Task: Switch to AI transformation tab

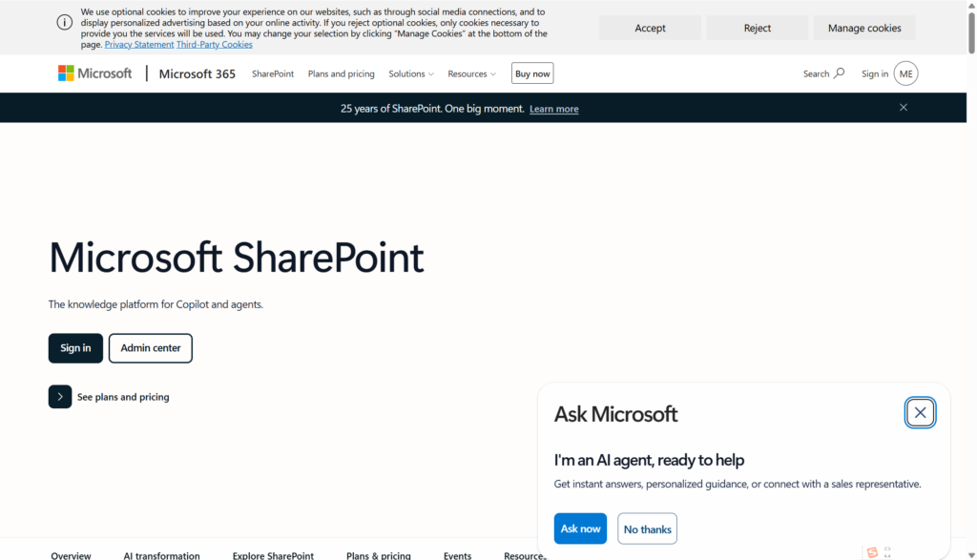Action: pos(161,555)
